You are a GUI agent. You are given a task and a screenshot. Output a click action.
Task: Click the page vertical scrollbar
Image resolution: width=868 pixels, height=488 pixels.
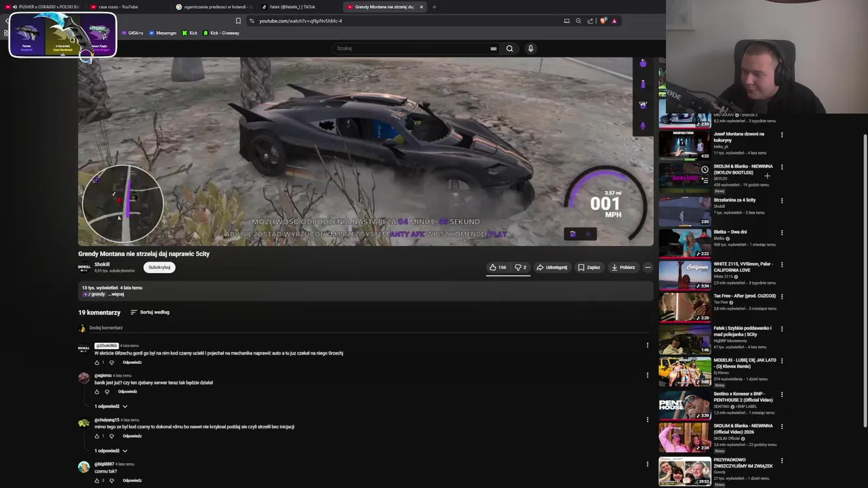coord(864,281)
